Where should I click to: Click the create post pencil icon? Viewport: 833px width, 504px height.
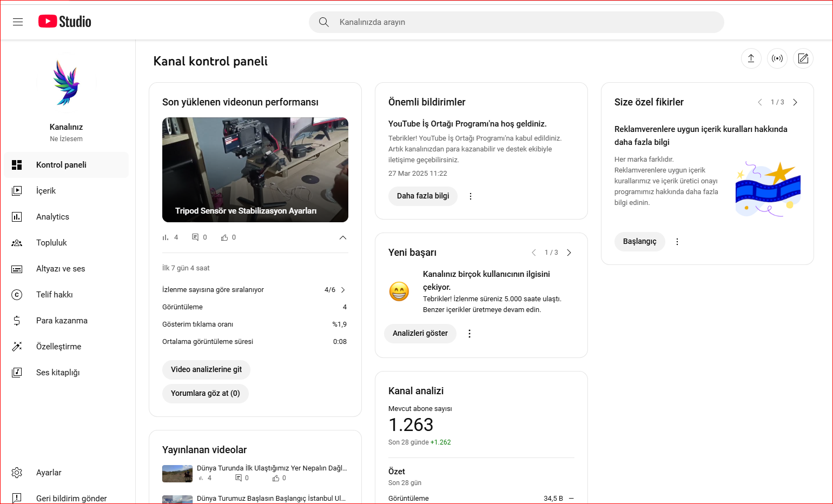pyautogui.click(x=803, y=58)
